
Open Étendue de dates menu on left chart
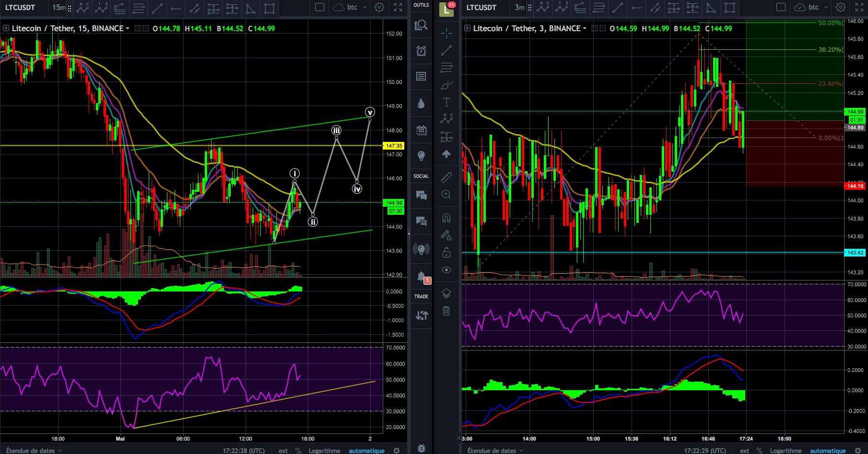[x=34, y=451]
